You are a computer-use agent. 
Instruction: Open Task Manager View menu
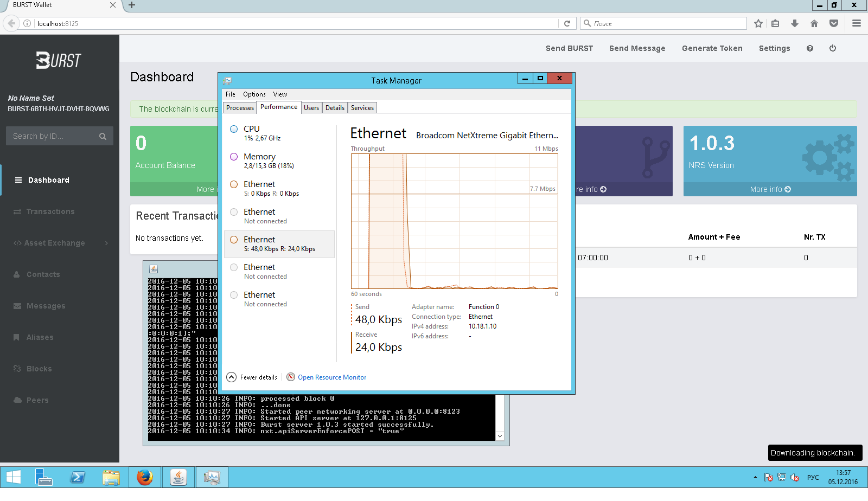[280, 94]
